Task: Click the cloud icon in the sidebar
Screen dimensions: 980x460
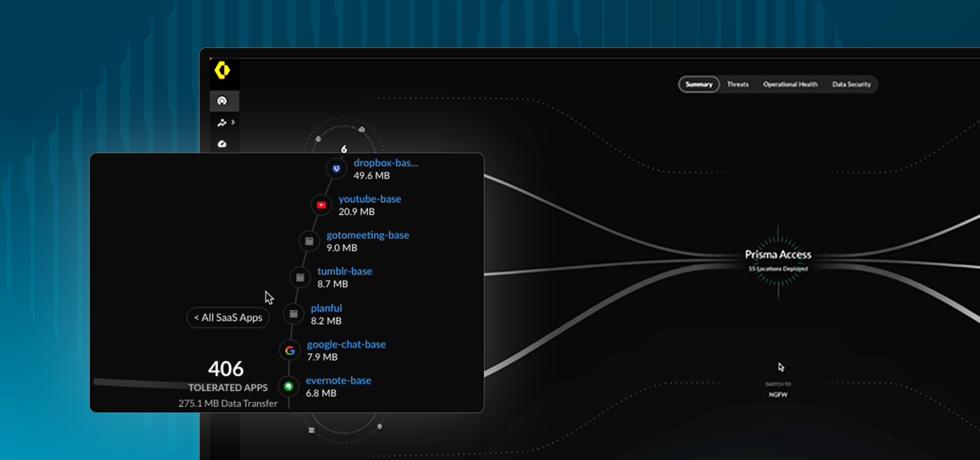Action: 222,144
